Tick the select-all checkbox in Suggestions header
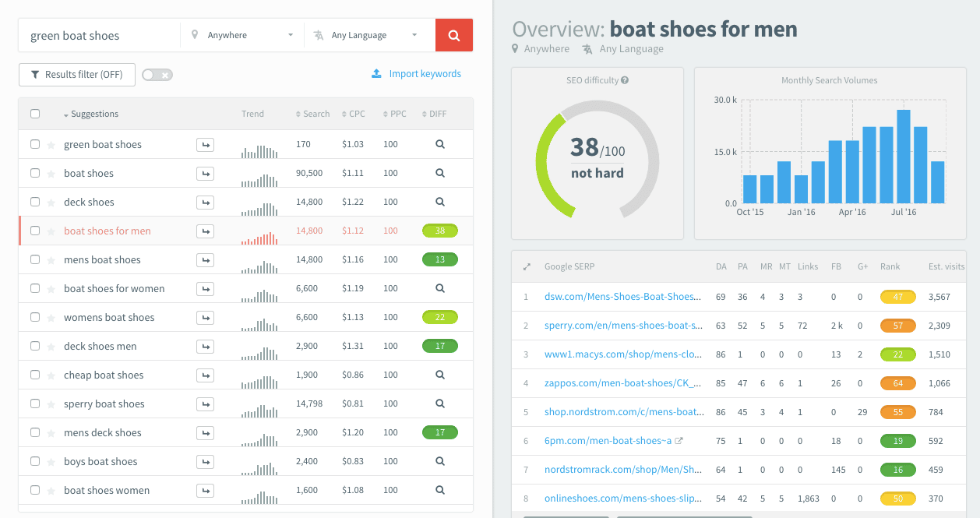 [x=35, y=114]
